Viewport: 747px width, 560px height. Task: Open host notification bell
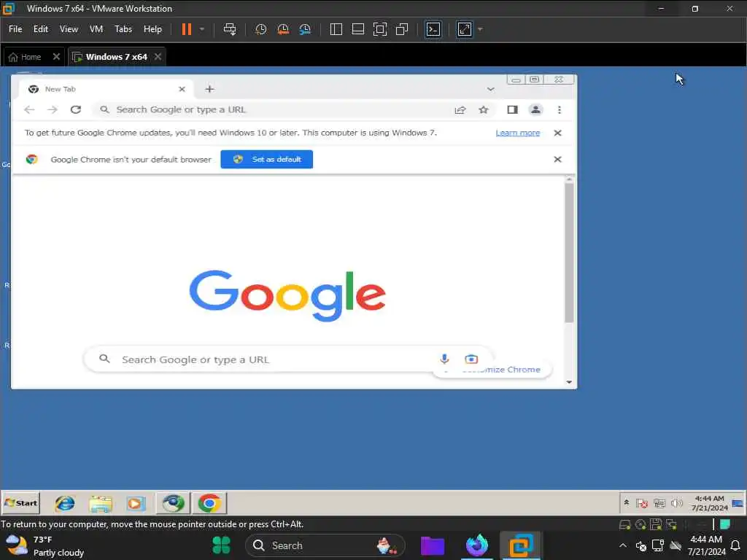click(x=735, y=545)
